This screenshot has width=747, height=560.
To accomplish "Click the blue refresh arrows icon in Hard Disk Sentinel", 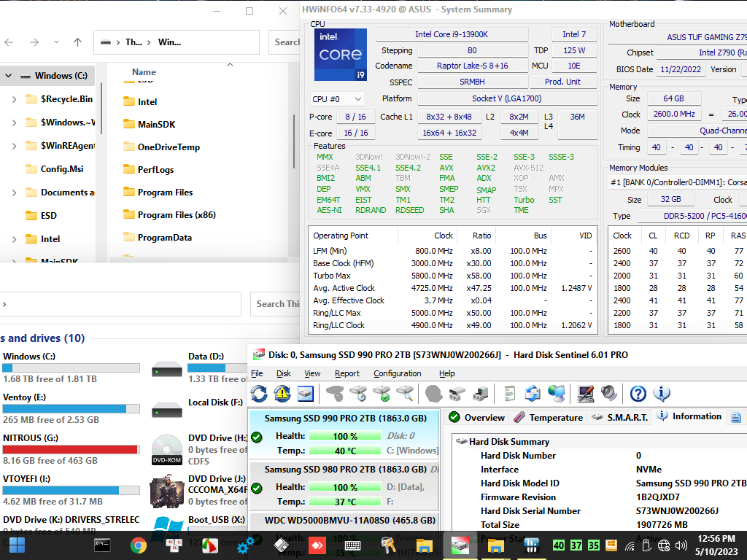I will tap(259, 394).
